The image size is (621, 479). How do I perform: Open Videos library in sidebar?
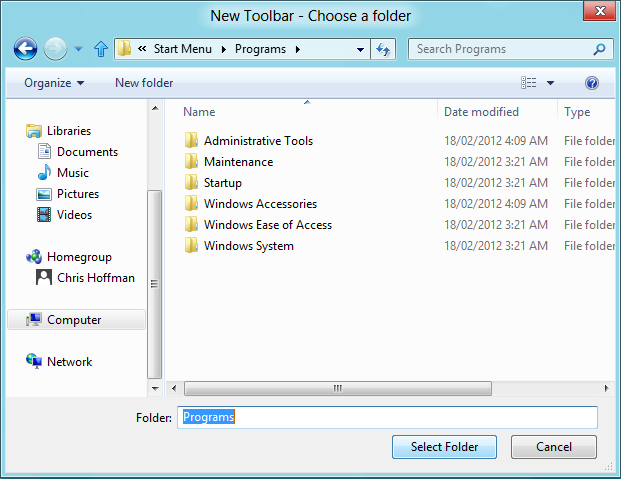coord(74,215)
